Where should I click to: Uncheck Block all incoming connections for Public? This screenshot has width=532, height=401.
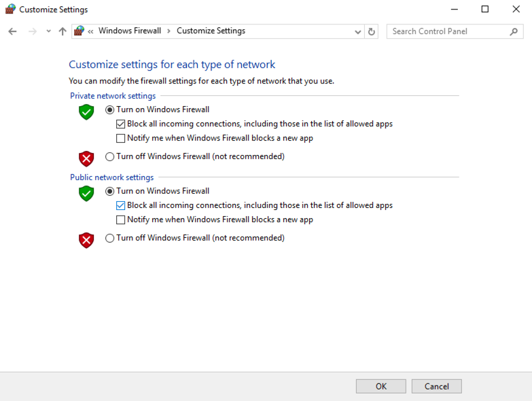click(121, 206)
